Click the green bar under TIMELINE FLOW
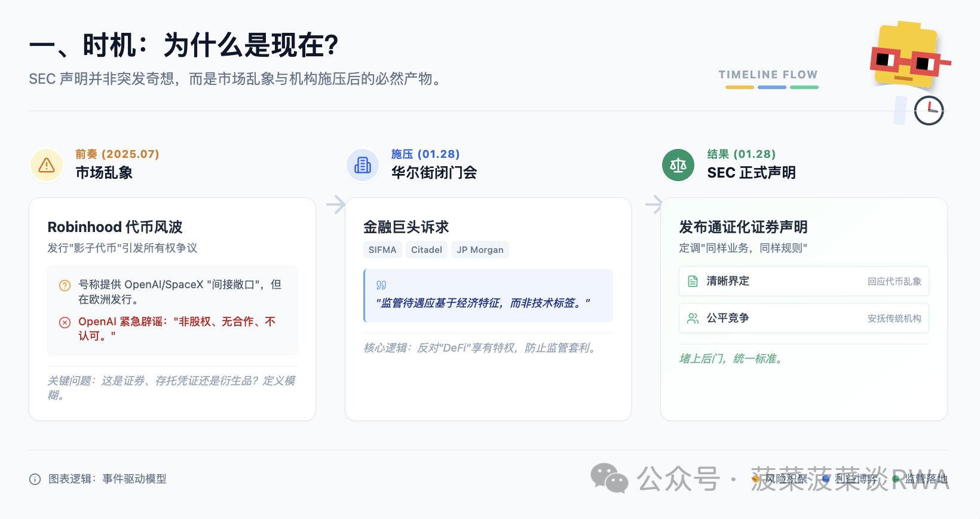Image resolution: width=980 pixels, height=519 pixels. point(804,87)
